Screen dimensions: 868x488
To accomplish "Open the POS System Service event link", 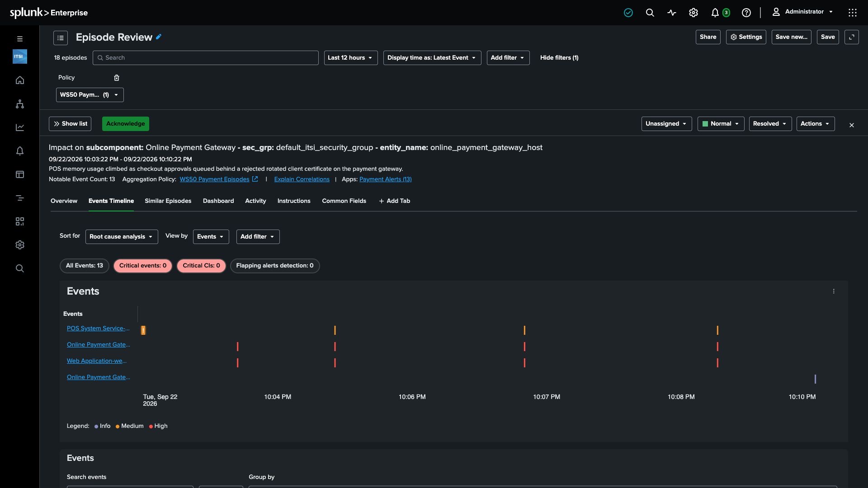I will pyautogui.click(x=98, y=328).
